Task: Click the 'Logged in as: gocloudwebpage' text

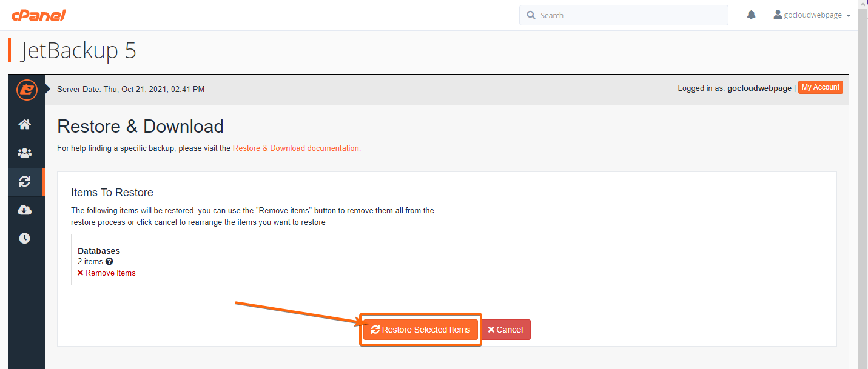Action: [735, 88]
